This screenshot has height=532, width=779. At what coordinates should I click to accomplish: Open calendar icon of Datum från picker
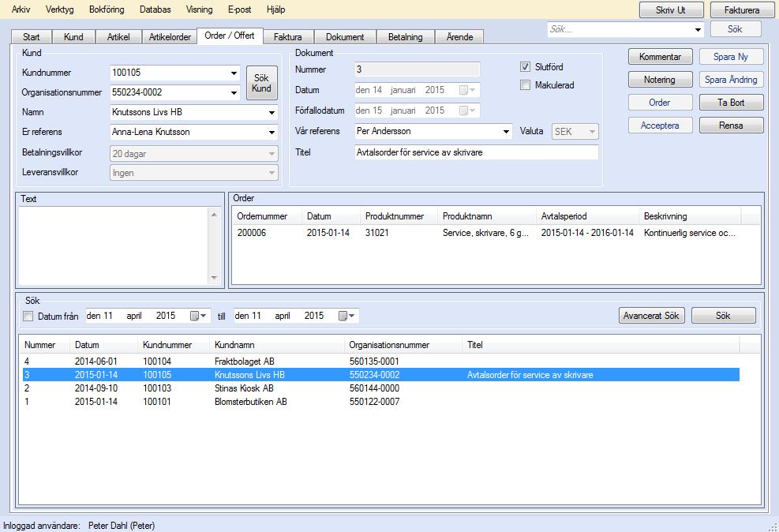(x=198, y=316)
